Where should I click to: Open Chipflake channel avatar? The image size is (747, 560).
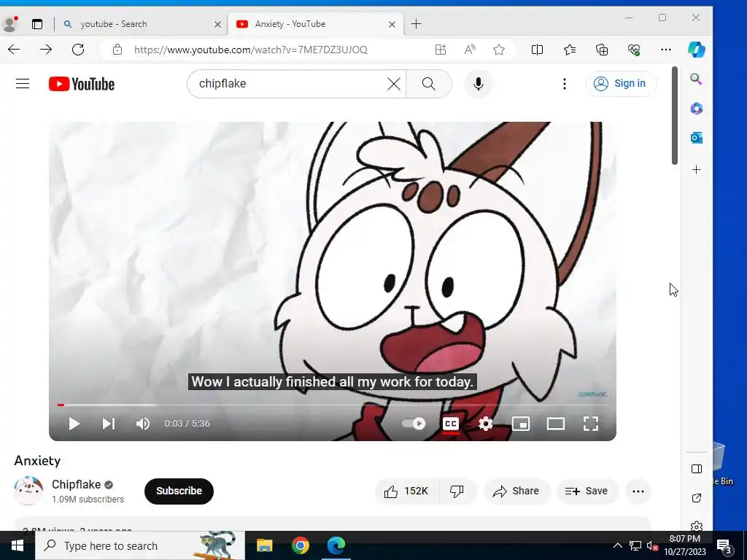[x=28, y=491]
